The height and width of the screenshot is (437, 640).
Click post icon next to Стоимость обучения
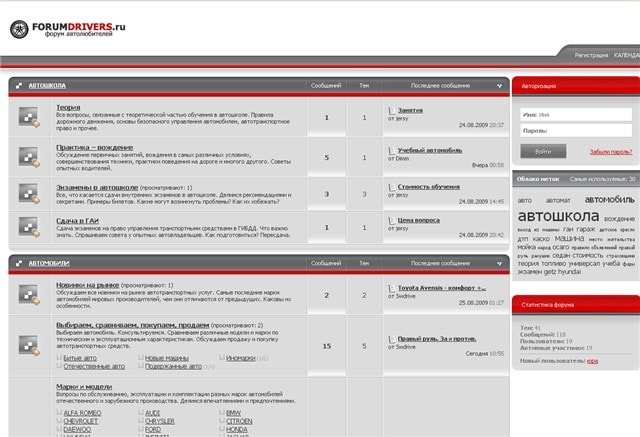391,187
